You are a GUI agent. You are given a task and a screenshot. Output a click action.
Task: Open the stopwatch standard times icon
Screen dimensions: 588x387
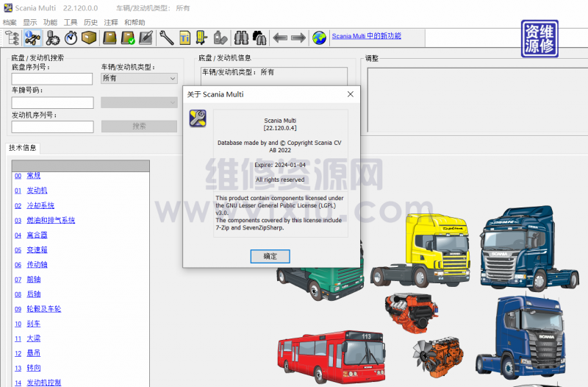(71, 38)
